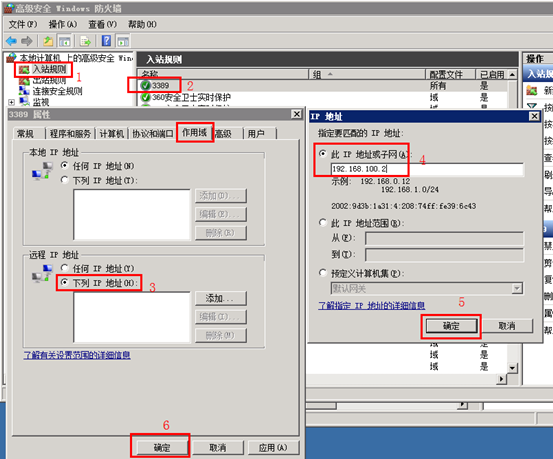
Task: Click the show/hide action pane icon
Action: pyautogui.click(x=123, y=41)
